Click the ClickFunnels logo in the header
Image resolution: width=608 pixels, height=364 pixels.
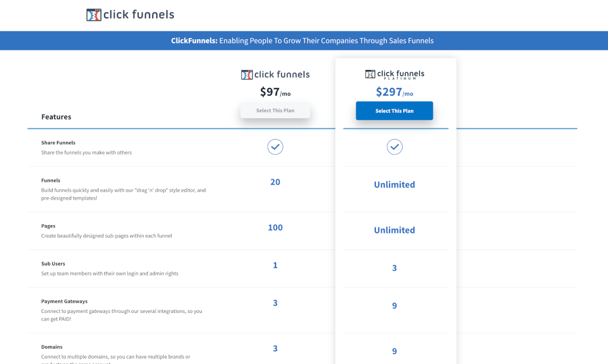click(x=130, y=15)
